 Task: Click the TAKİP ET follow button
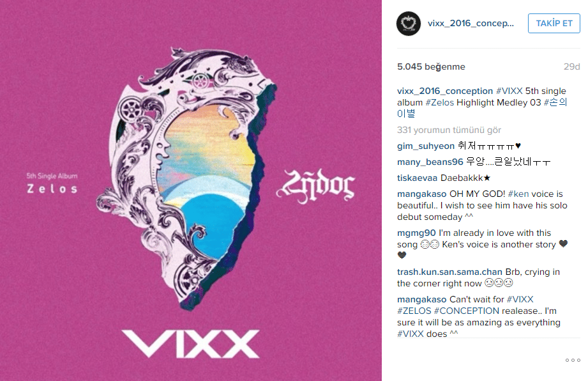554,23
